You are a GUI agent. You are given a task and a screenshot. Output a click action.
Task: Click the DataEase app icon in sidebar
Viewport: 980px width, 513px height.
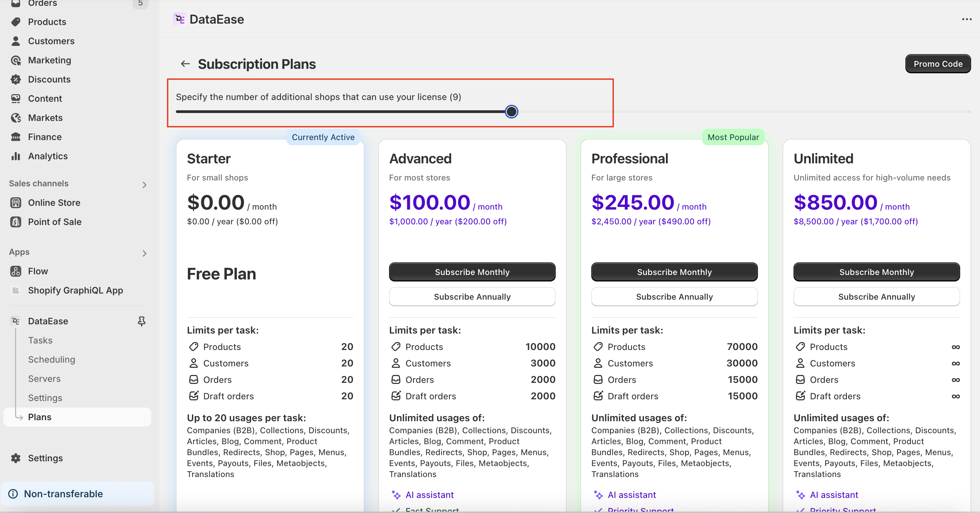pos(16,321)
